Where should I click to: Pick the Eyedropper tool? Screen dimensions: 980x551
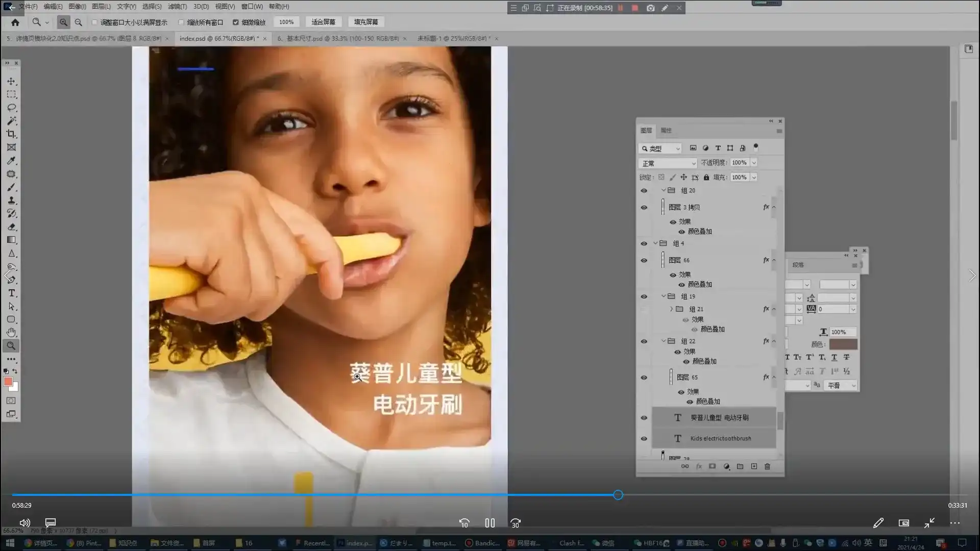11,161
